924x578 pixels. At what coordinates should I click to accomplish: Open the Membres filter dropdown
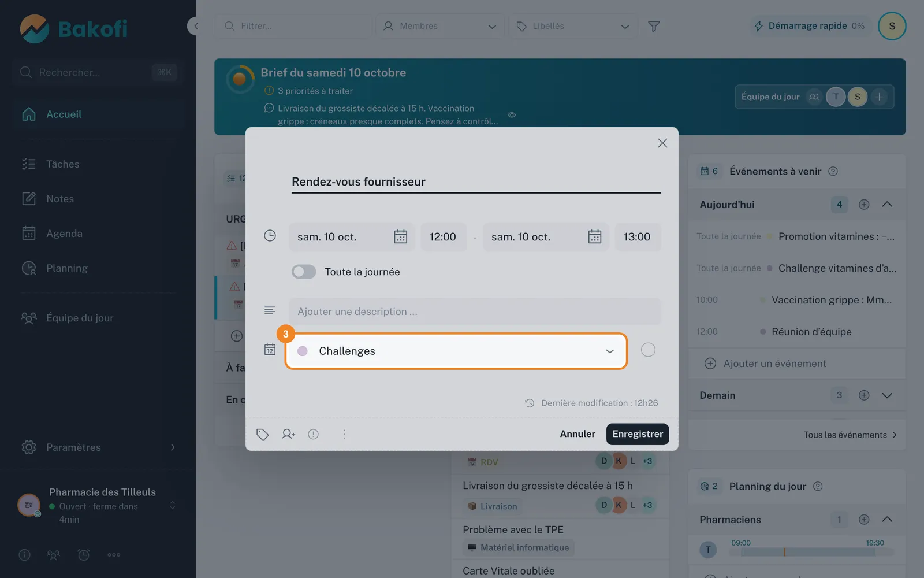click(440, 26)
